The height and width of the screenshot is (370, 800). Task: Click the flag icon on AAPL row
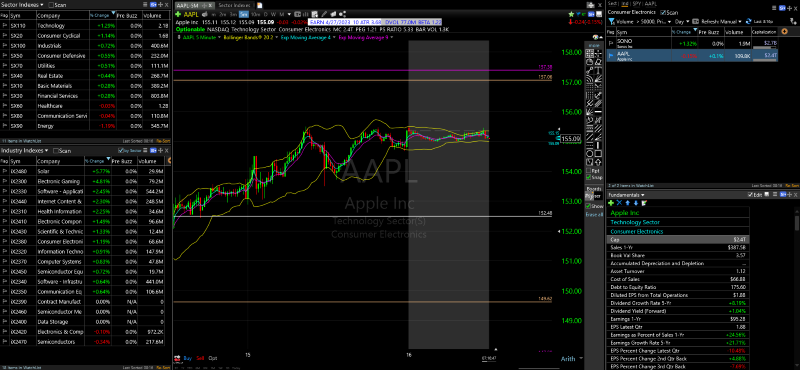click(611, 56)
